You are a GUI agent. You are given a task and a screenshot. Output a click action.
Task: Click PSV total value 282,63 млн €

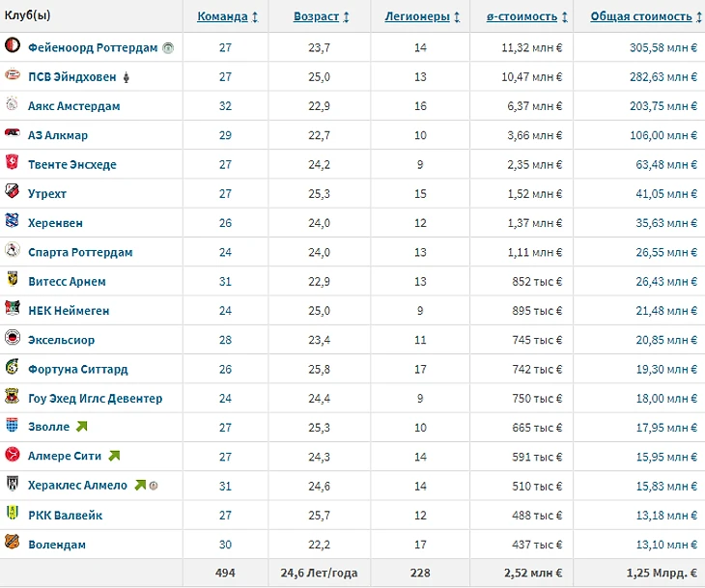coord(663,77)
